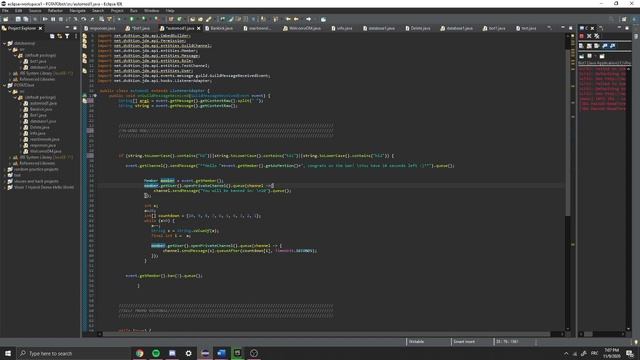The width and height of the screenshot is (640, 360).
Task: Open the Refactor menu
Action: (x=55, y=11)
